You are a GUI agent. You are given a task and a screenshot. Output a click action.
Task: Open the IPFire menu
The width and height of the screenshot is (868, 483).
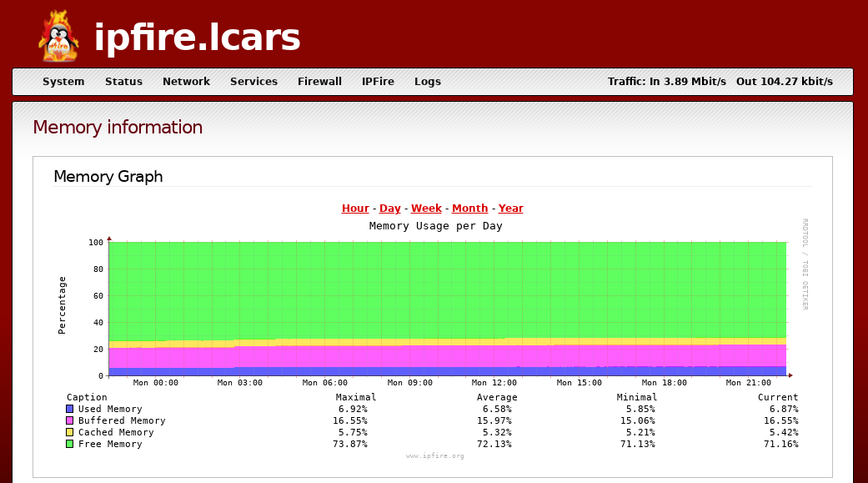click(x=378, y=82)
